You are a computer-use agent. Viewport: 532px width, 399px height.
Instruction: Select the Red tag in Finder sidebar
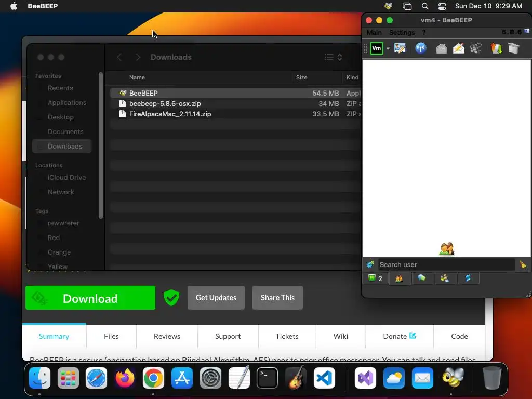click(x=54, y=238)
